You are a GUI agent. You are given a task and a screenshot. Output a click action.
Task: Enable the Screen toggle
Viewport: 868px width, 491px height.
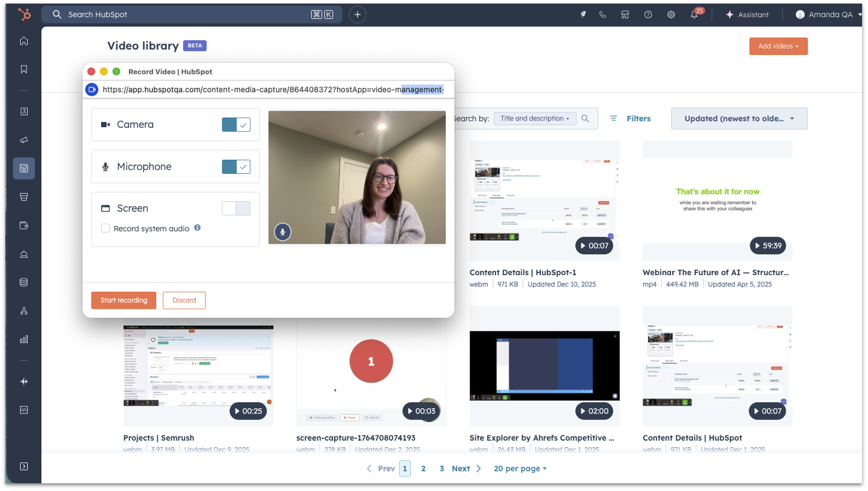pos(236,208)
